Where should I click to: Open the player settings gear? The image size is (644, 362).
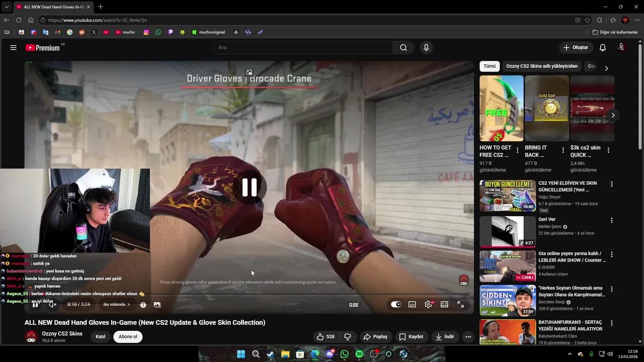pos(428,305)
